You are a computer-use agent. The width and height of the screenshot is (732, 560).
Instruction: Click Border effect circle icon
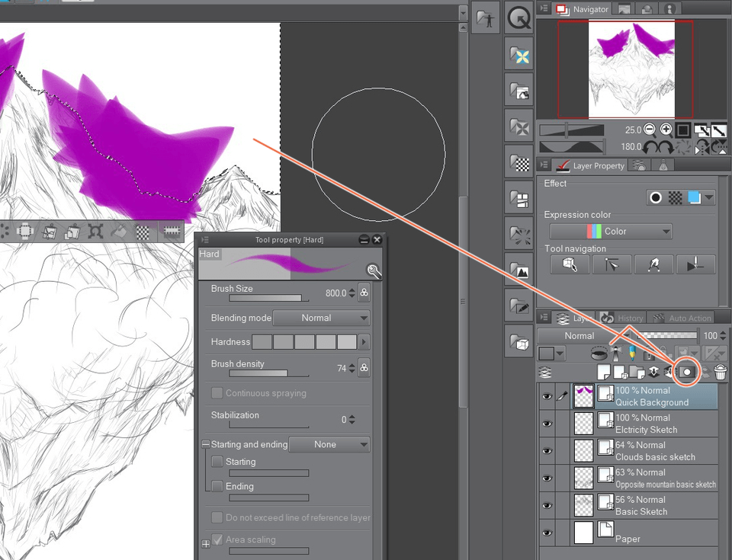(x=655, y=197)
